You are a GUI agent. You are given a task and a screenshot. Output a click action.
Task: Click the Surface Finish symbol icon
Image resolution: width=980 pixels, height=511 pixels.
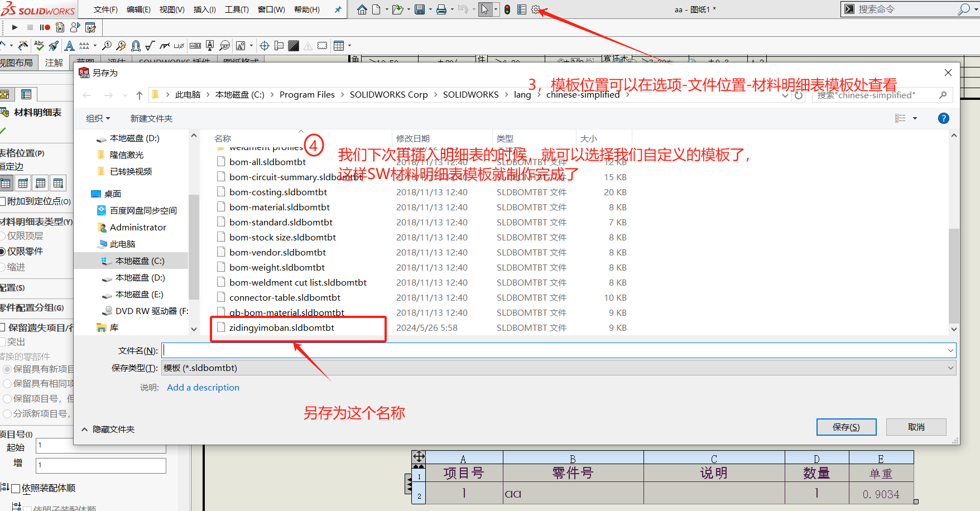point(150,46)
